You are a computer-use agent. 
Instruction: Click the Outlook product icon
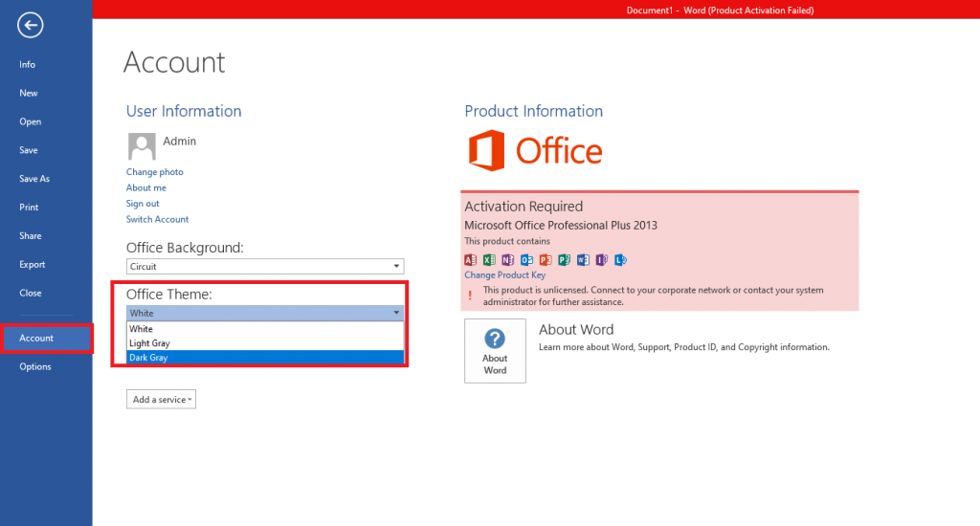pyautogui.click(x=527, y=260)
